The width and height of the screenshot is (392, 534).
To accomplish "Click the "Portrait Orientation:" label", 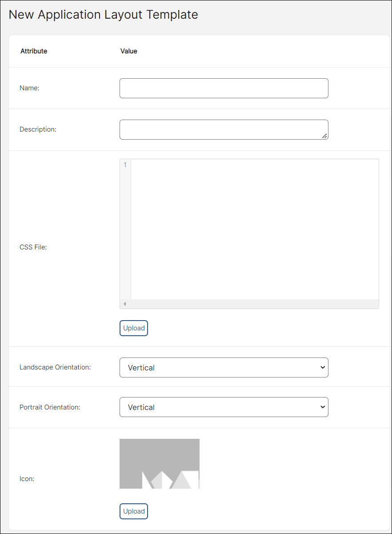I will pyautogui.click(x=50, y=407).
